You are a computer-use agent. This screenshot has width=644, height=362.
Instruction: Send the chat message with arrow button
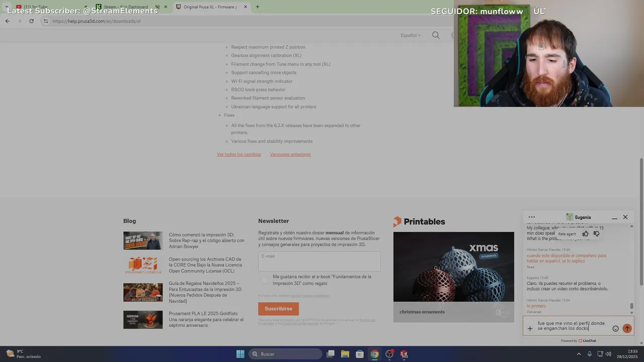627,328
